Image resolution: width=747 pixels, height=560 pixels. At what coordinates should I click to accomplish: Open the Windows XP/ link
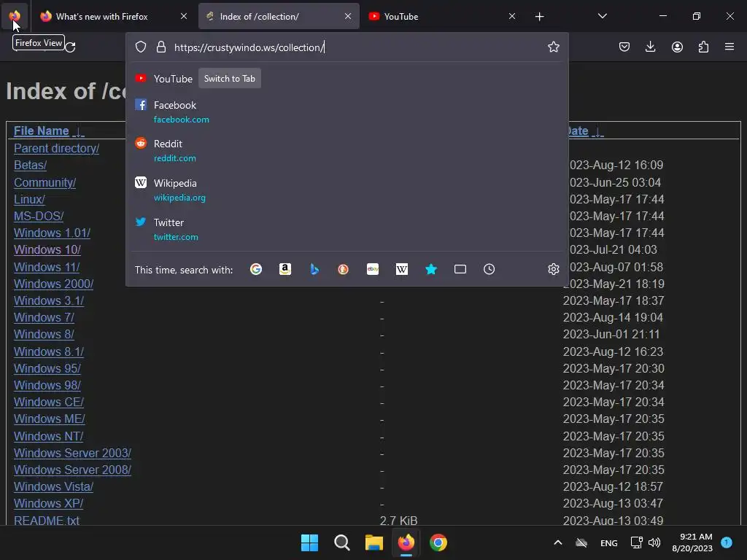(49, 504)
